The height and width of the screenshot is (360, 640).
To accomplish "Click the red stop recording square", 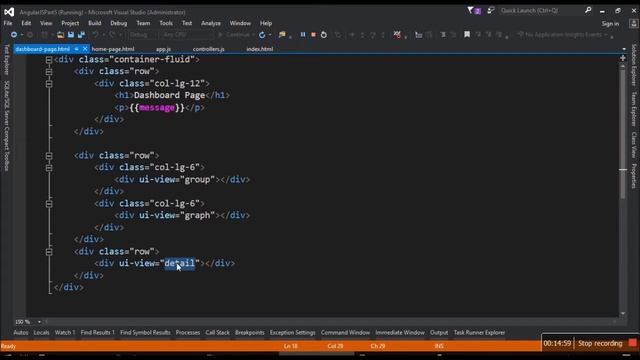I will click(633, 343).
